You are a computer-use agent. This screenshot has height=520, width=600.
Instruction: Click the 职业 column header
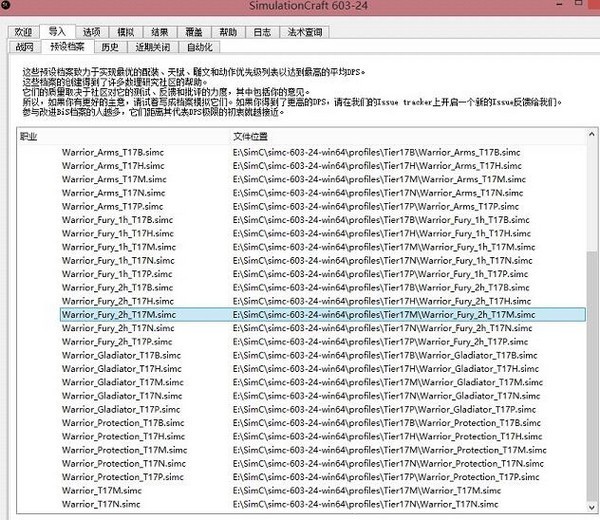tap(123, 137)
